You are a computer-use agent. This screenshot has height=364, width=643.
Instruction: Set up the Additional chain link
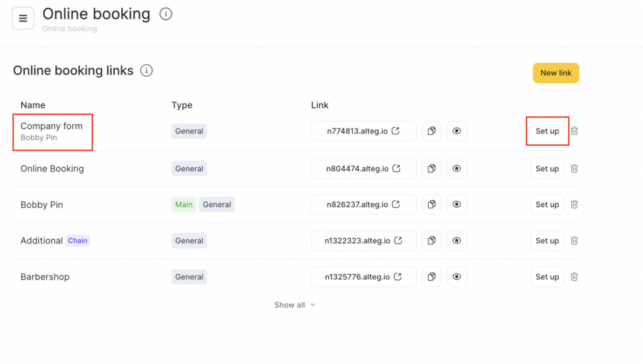point(547,241)
